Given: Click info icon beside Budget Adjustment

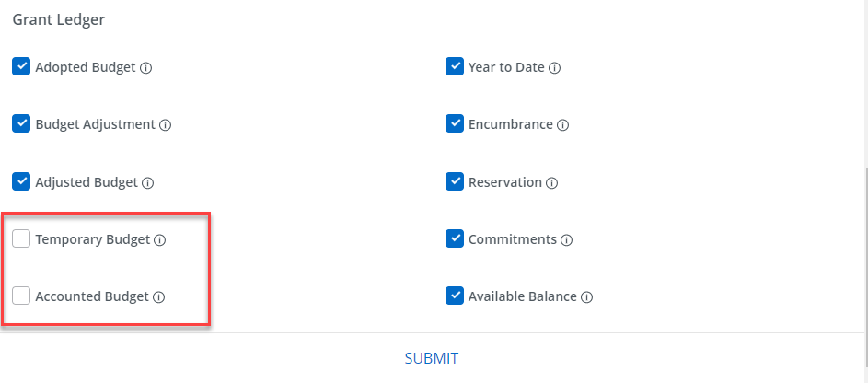Looking at the screenshot, I should [x=165, y=125].
